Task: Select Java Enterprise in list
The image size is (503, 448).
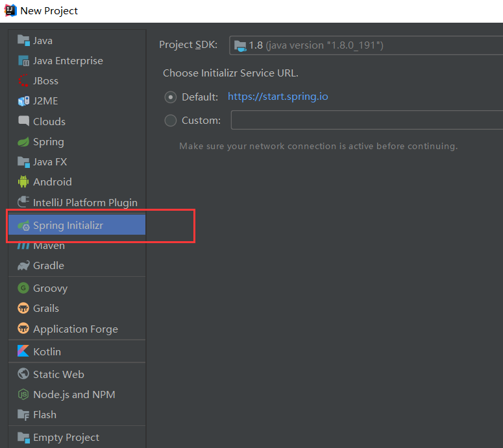Action: [77, 61]
